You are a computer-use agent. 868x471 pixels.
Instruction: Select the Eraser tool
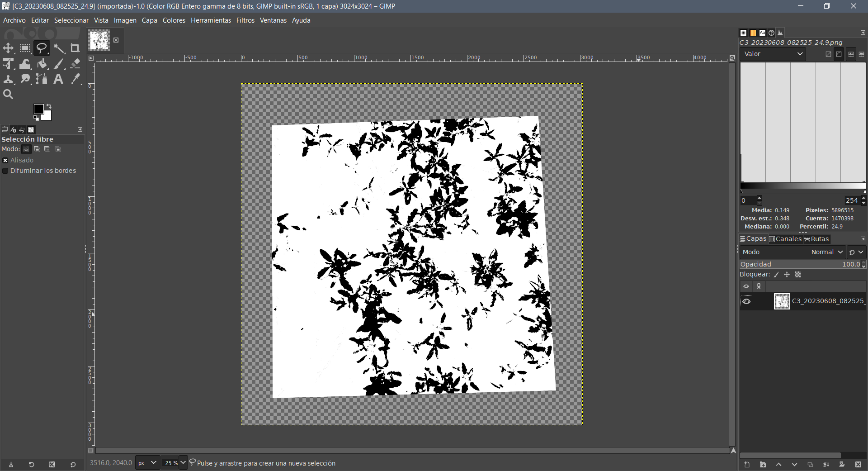click(75, 64)
